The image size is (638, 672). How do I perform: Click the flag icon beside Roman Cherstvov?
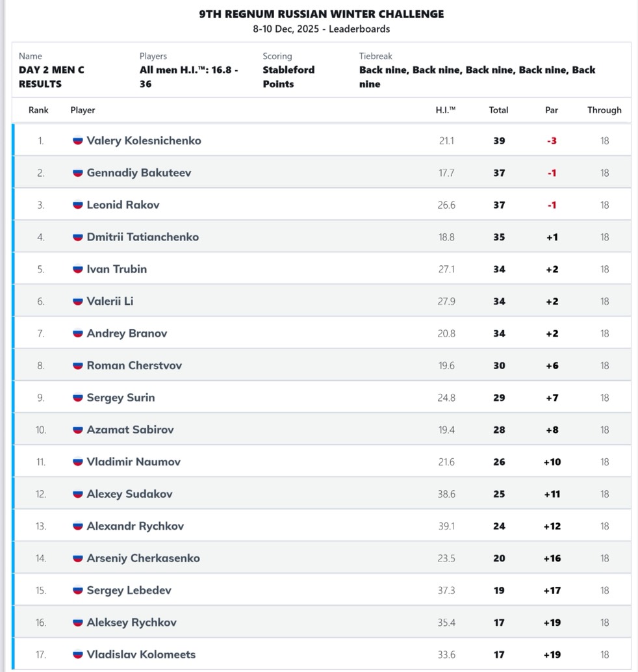pyautogui.click(x=77, y=366)
